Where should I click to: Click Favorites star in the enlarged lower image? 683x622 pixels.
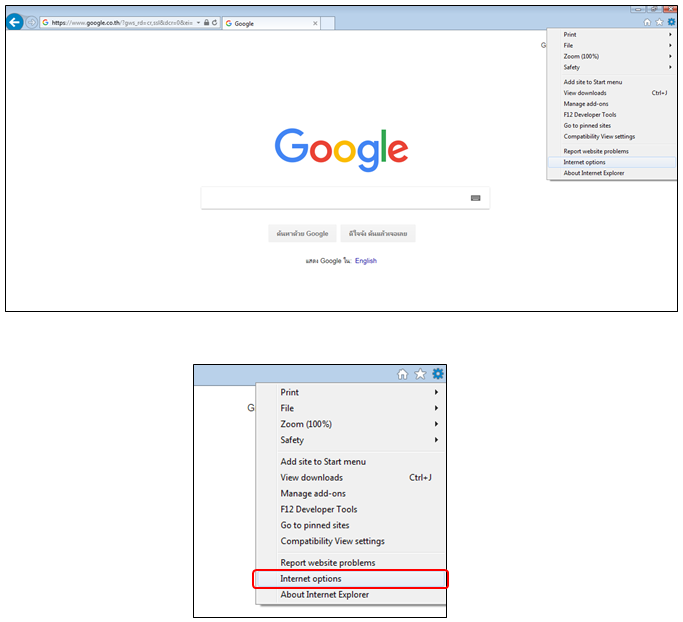click(x=420, y=374)
